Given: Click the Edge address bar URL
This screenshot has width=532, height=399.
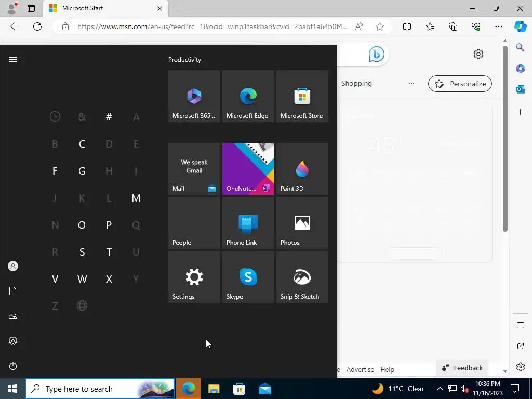Looking at the screenshot, I should 212,26.
